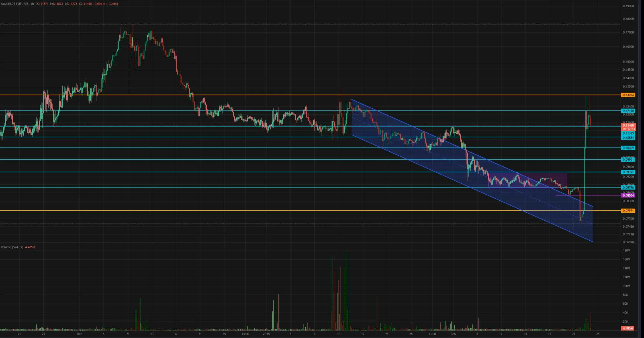
Task: Click the change value -0.00411 (-3.46%)
Action: (x=106, y=4)
